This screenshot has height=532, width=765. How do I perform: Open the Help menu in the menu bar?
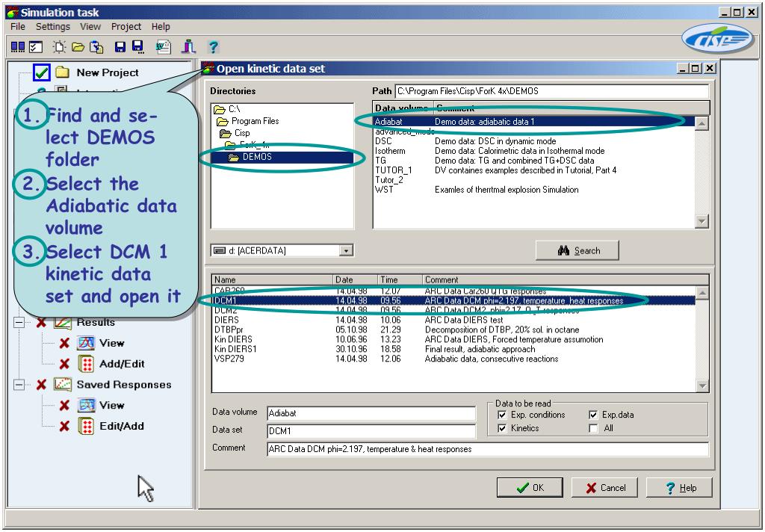[161, 26]
